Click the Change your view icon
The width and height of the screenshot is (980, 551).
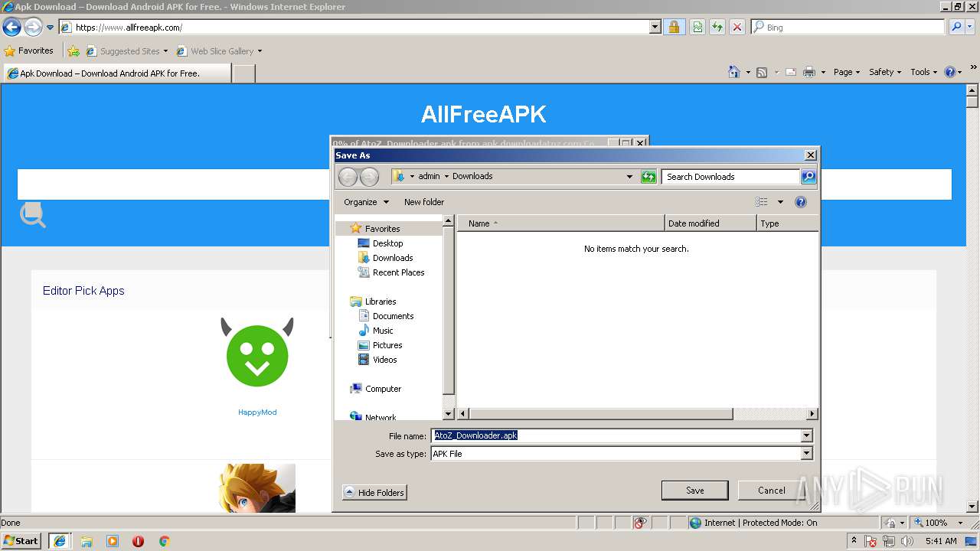point(761,202)
